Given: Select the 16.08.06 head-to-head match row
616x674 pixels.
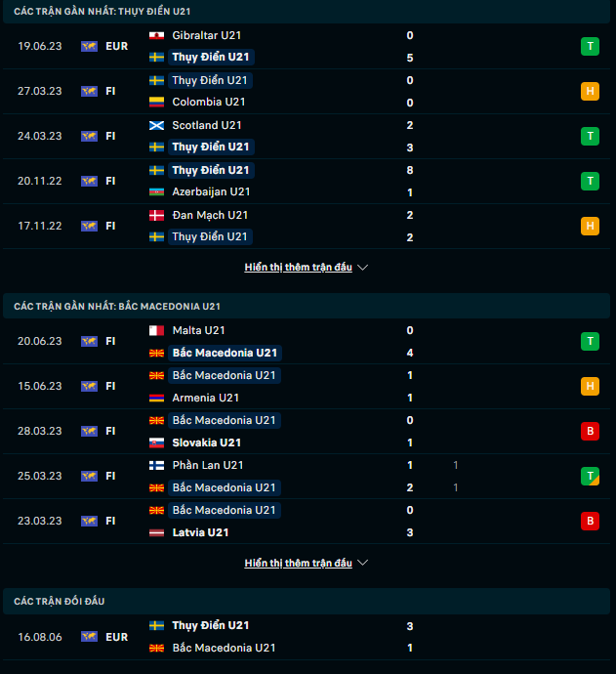Looking at the screenshot, I should tap(308, 637).
